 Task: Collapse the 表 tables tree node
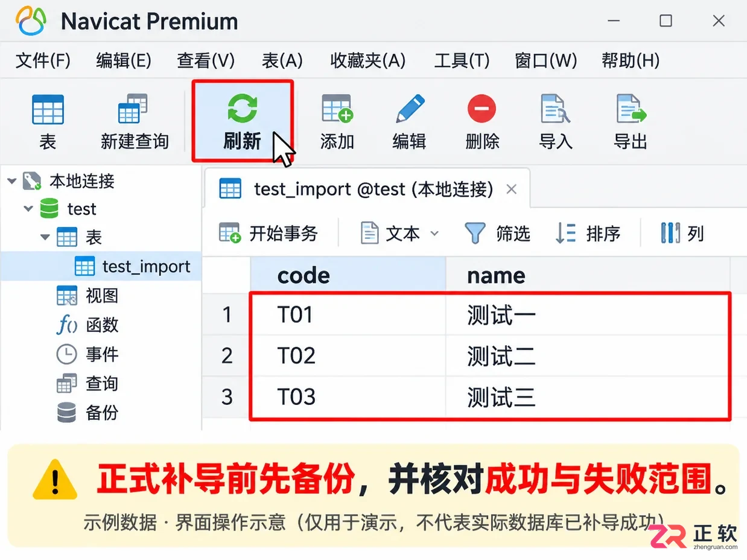(45, 237)
